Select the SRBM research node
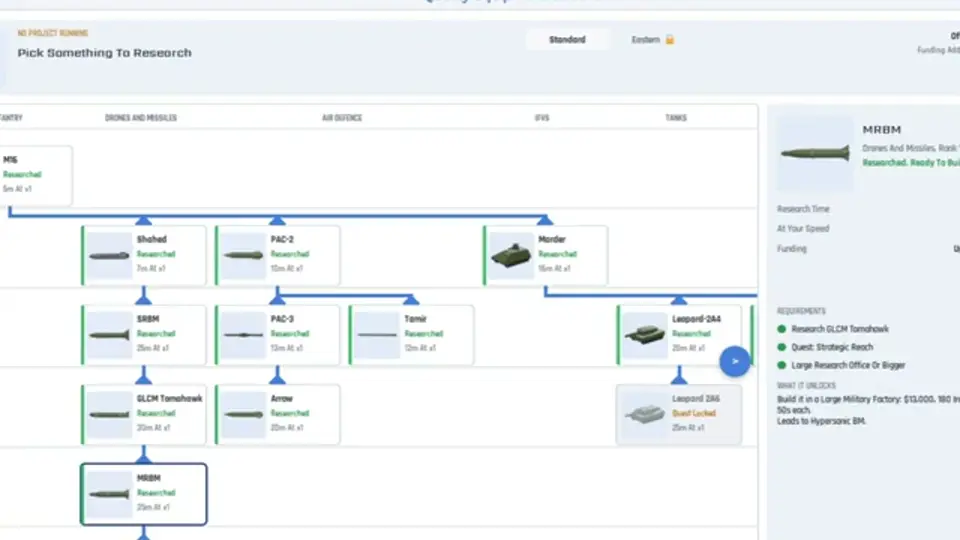This screenshot has height=540, width=960. pyautogui.click(x=144, y=335)
